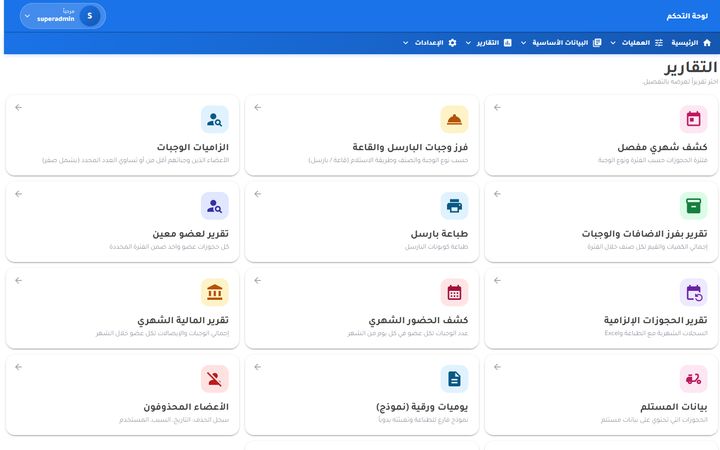
Task: Select the crossed-out person icon on الأعضاء المحذوفون
Action: pyautogui.click(x=214, y=379)
